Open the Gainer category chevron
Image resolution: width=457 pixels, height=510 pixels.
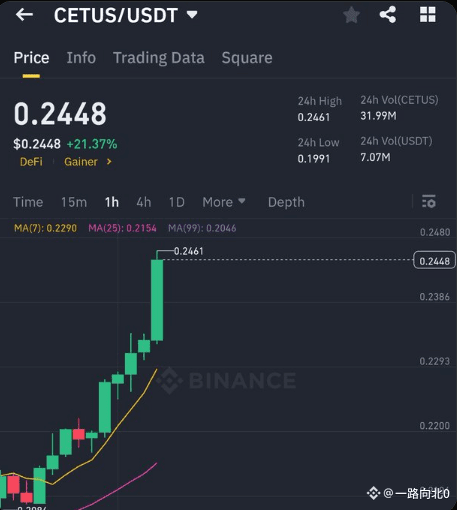(x=109, y=162)
